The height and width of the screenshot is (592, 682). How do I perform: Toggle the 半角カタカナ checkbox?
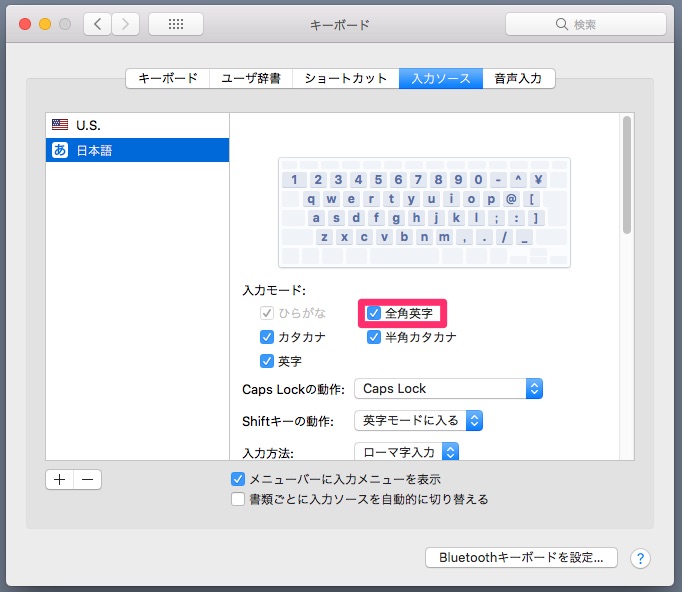[374, 337]
